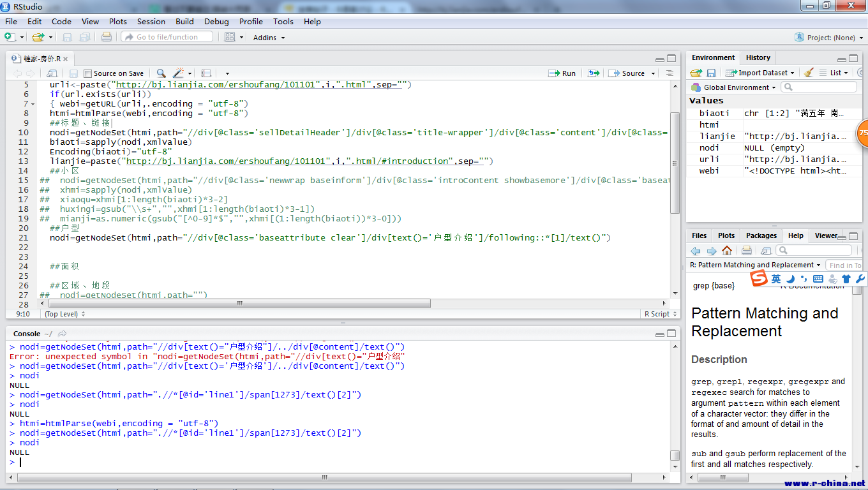
Task: Click the Open File folder icon in main toolbar
Action: click(x=38, y=37)
